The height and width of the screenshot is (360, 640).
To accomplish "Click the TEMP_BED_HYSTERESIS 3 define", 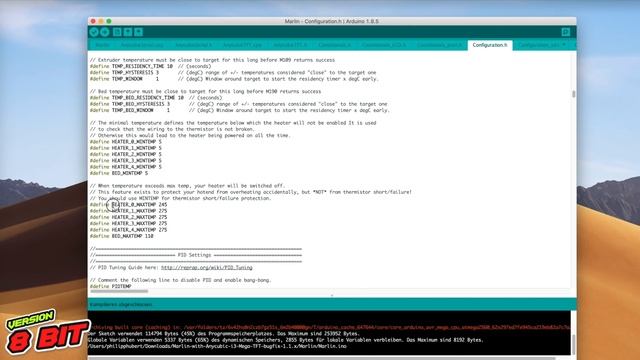I will pyautogui.click(x=130, y=104).
